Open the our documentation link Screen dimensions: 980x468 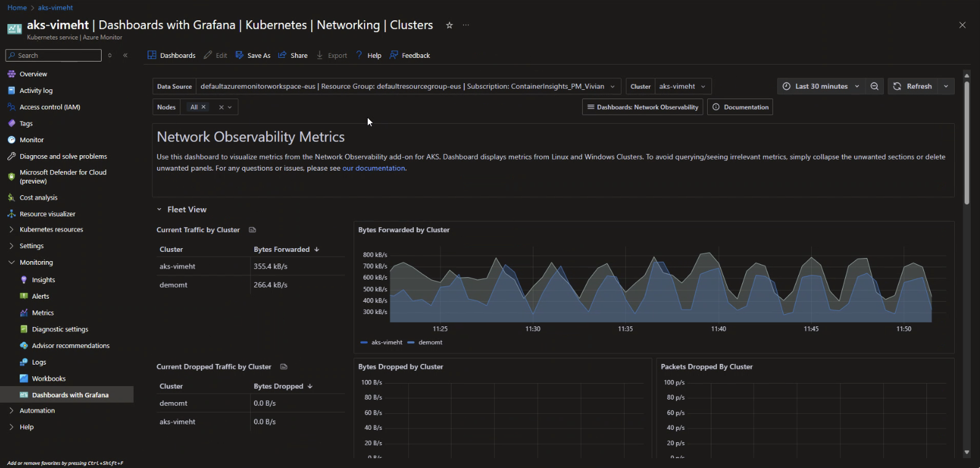coord(373,168)
